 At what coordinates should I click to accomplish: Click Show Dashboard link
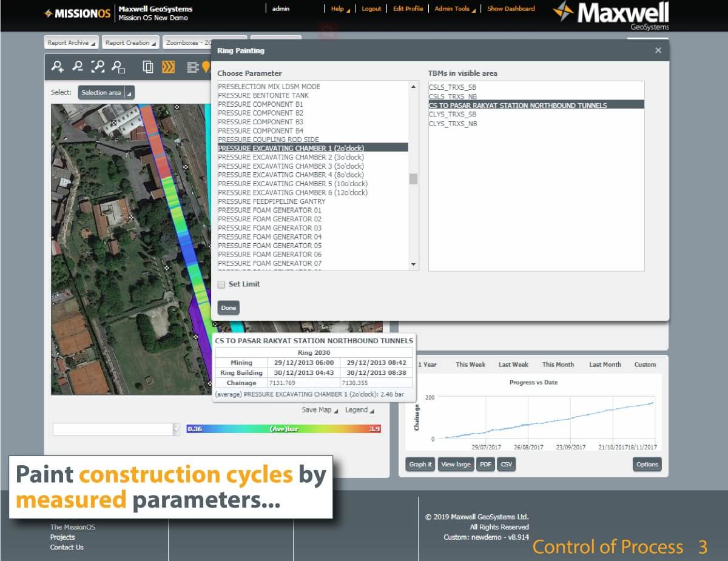tap(511, 8)
